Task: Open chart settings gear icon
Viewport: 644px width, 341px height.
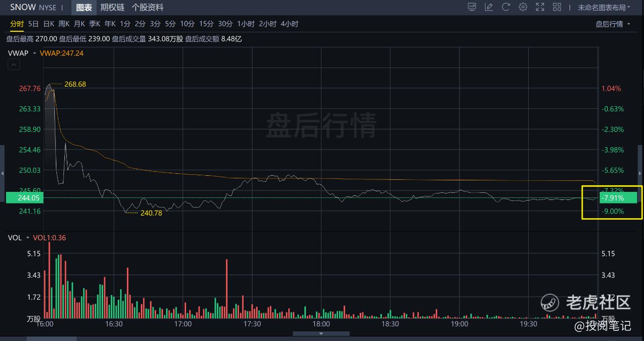Action: [x=523, y=7]
